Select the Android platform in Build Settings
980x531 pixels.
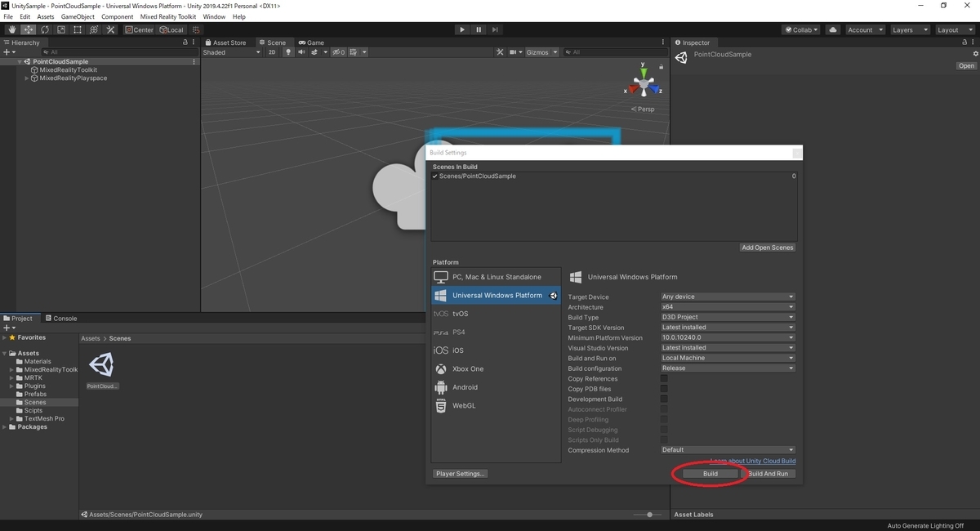click(497, 387)
